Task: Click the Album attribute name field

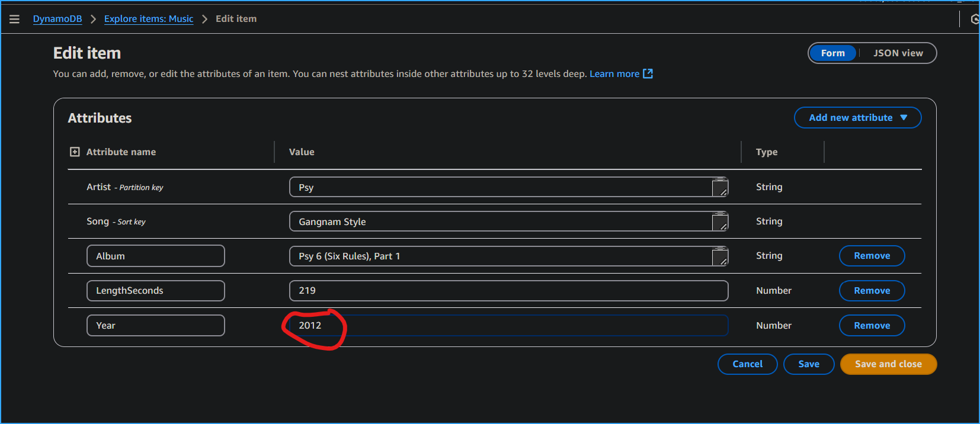Action: [155, 255]
